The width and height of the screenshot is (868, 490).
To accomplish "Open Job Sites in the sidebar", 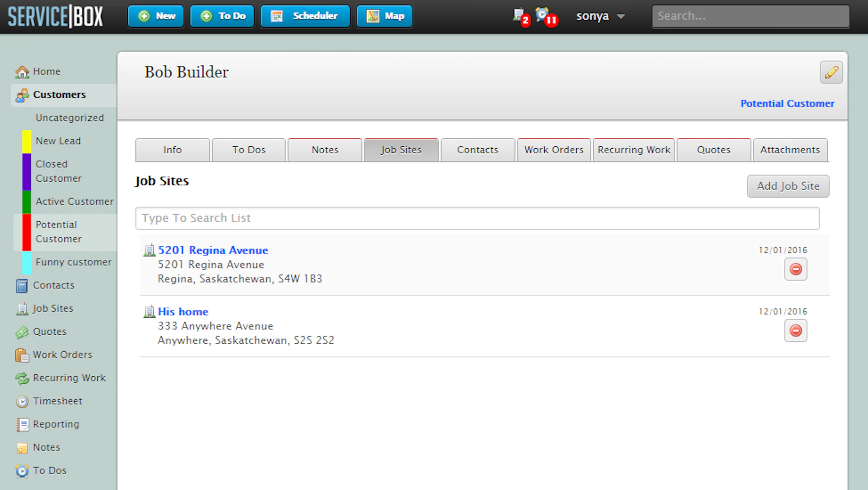I will point(45,308).
